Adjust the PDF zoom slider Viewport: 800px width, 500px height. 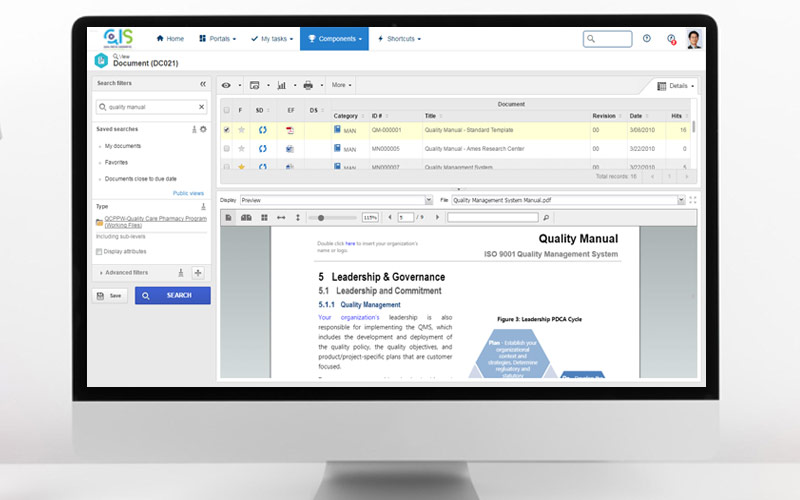coord(321,217)
